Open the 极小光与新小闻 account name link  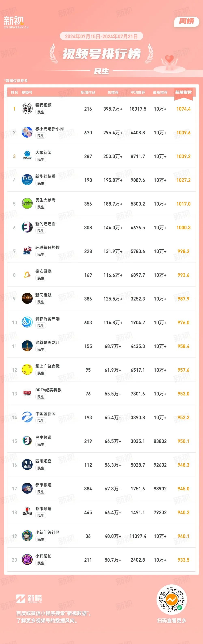point(49,129)
